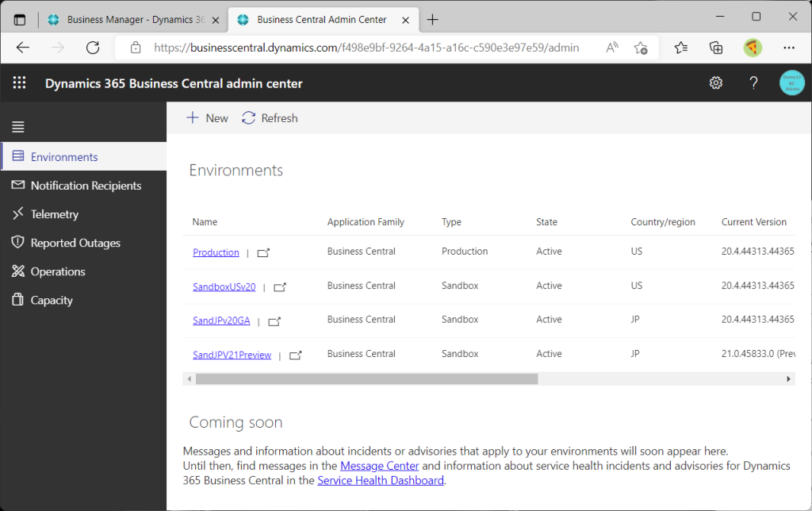Click the 21.0.45833.0 version cell
812x511 pixels.
pyautogui.click(x=758, y=354)
